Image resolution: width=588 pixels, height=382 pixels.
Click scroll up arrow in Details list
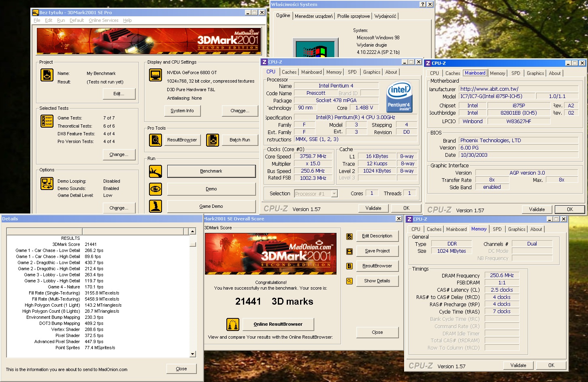coord(193,232)
